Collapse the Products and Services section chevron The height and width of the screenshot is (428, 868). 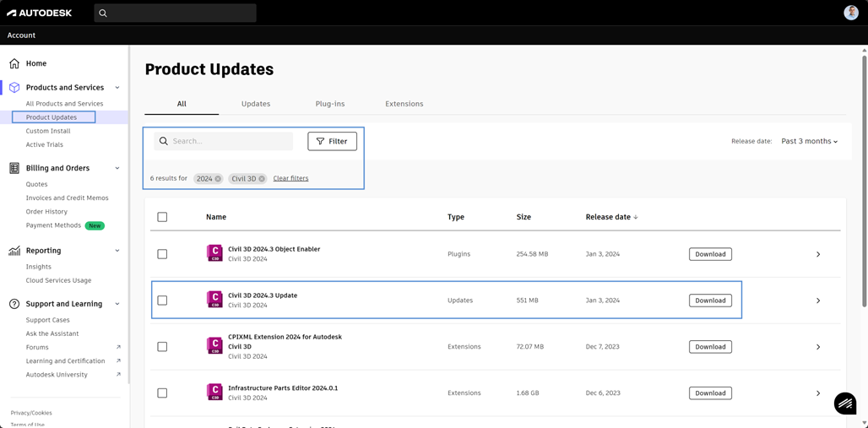117,88
